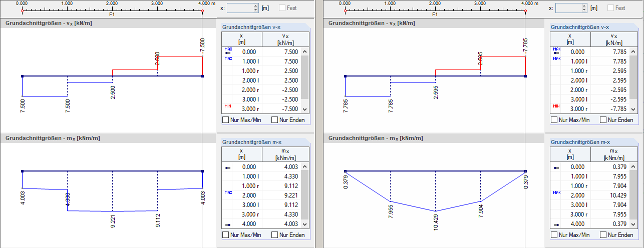The height and width of the screenshot is (248, 644).
Task: Select 4.330 cell in 1.000 l row
Action: [281, 176]
